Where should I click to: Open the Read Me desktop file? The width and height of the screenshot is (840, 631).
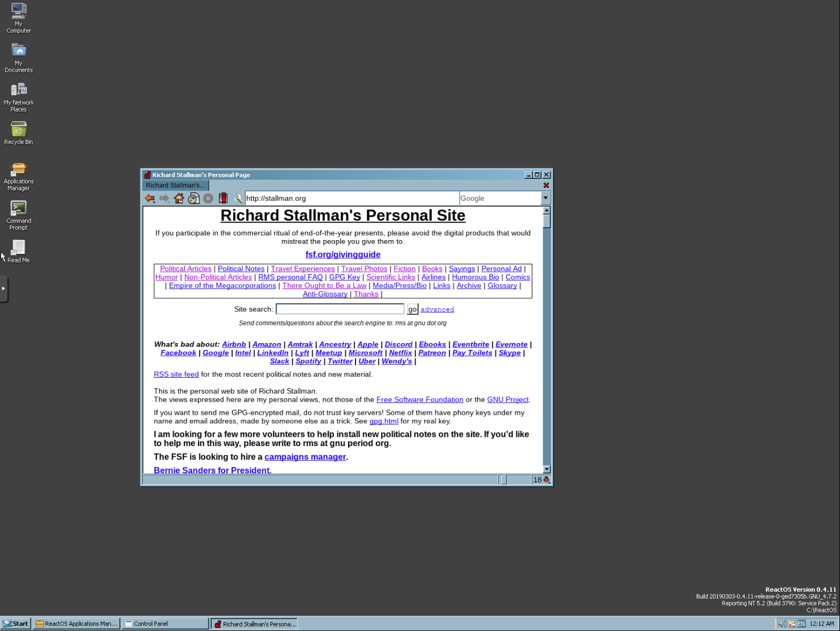pos(19,251)
